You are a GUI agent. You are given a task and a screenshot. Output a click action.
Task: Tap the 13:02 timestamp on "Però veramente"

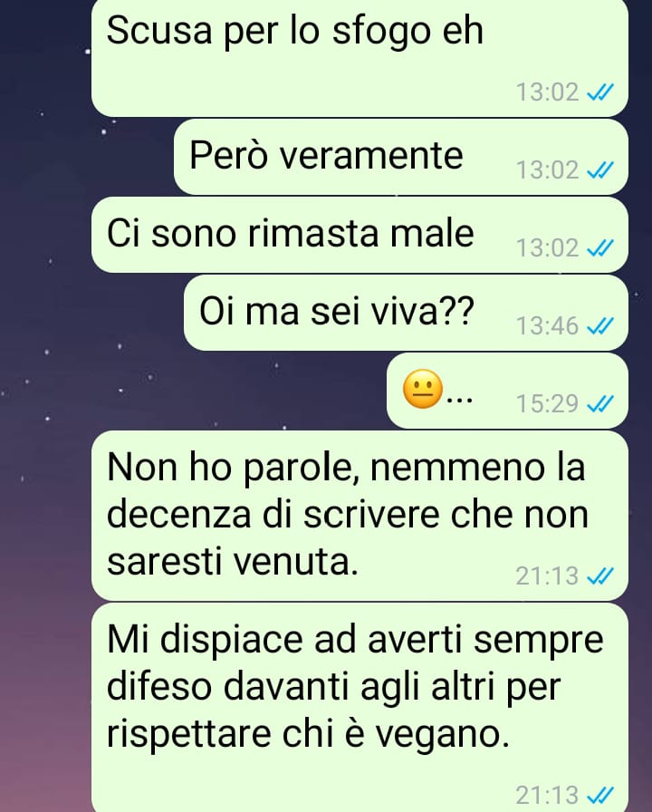pyautogui.click(x=547, y=170)
